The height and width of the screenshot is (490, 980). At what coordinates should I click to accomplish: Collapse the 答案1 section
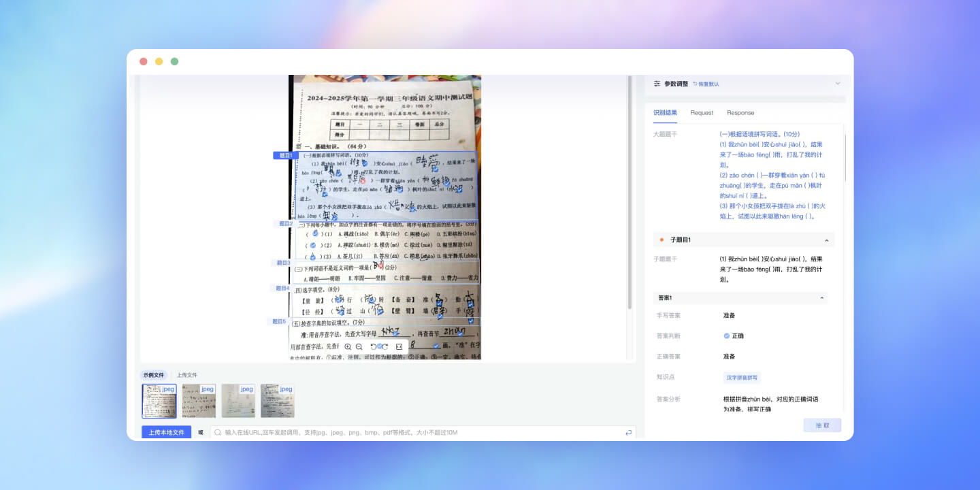coord(821,298)
